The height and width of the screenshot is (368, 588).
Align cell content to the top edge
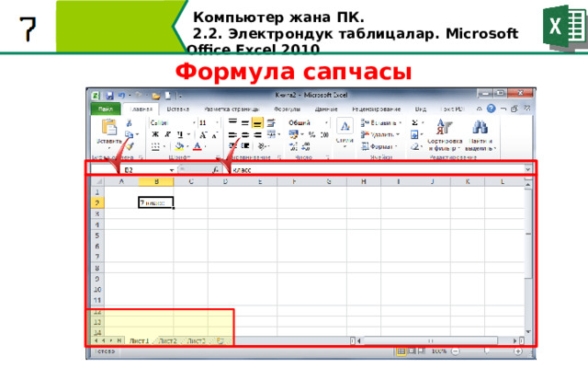232,122
